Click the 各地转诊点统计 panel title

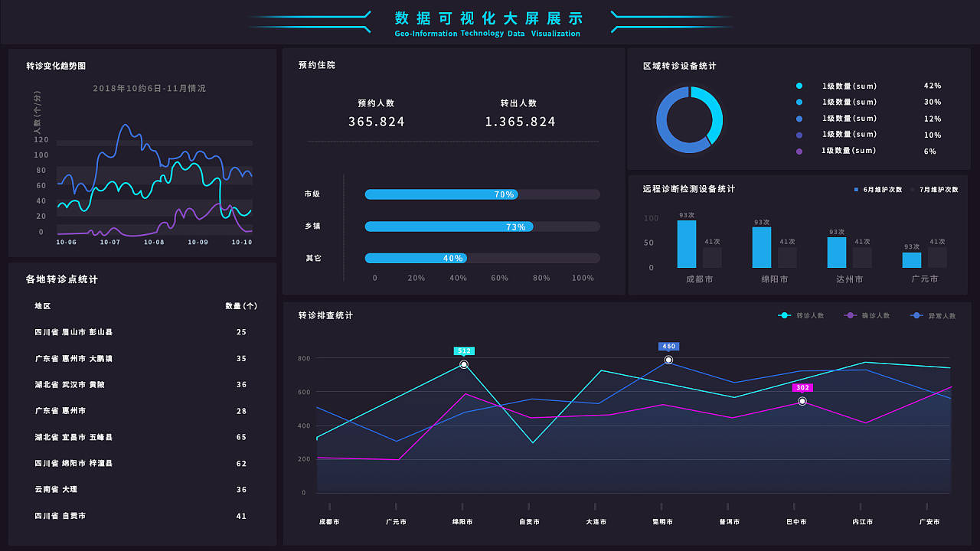pyautogui.click(x=62, y=279)
